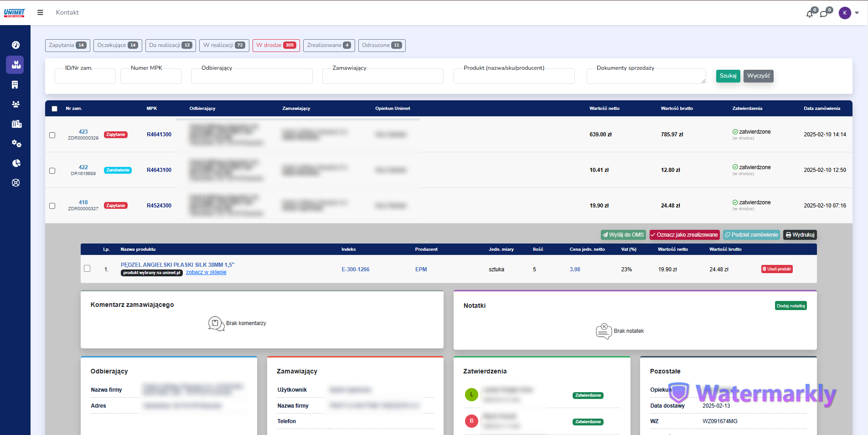The image size is (868, 435).
Task: Open the settings gears sidebar icon
Action: [x=16, y=144]
